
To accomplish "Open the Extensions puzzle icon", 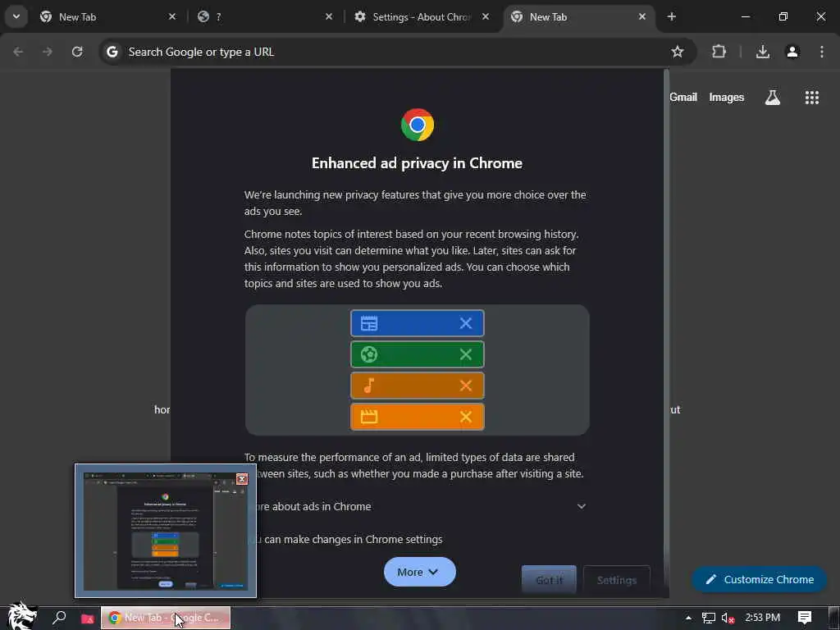I will click(719, 52).
